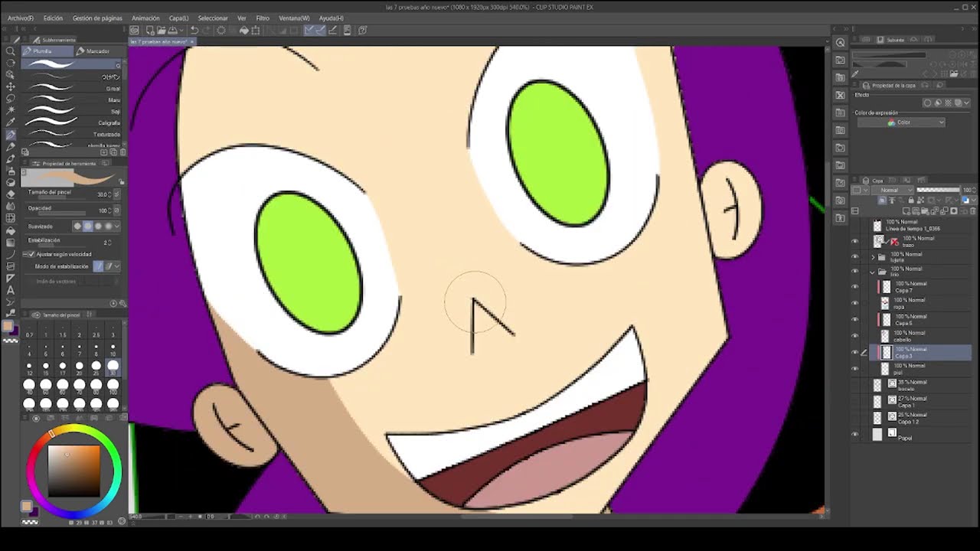Open the Edición menu

pos(53,18)
